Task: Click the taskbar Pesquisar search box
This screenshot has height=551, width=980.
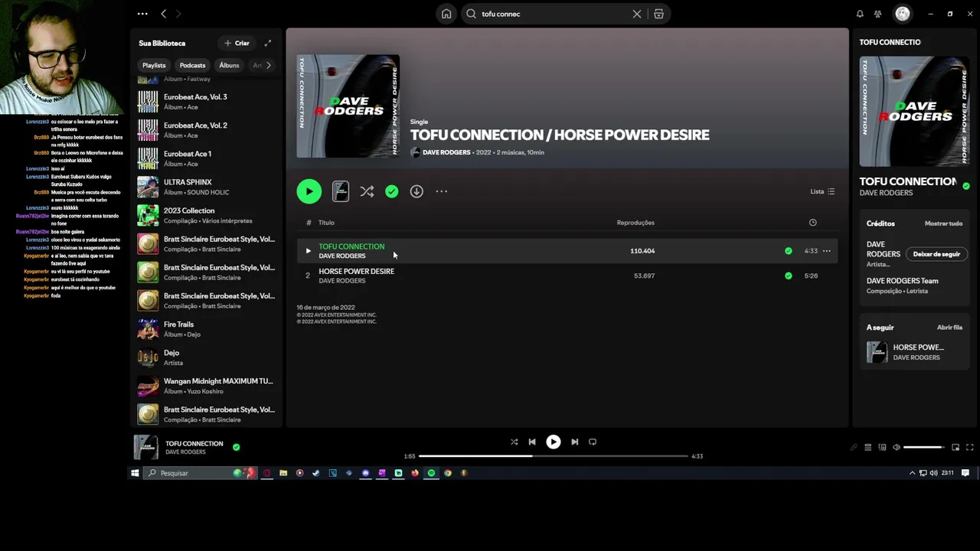Action: (201, 473)
